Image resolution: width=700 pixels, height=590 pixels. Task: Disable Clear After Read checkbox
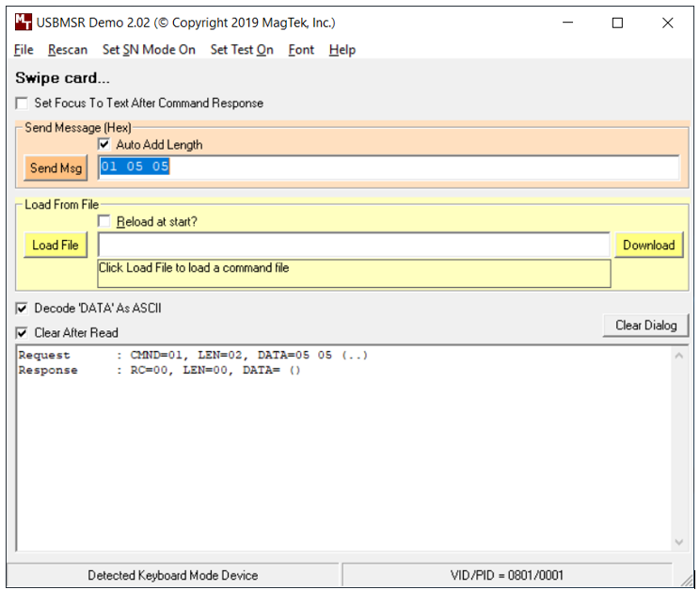coord(22,333)
